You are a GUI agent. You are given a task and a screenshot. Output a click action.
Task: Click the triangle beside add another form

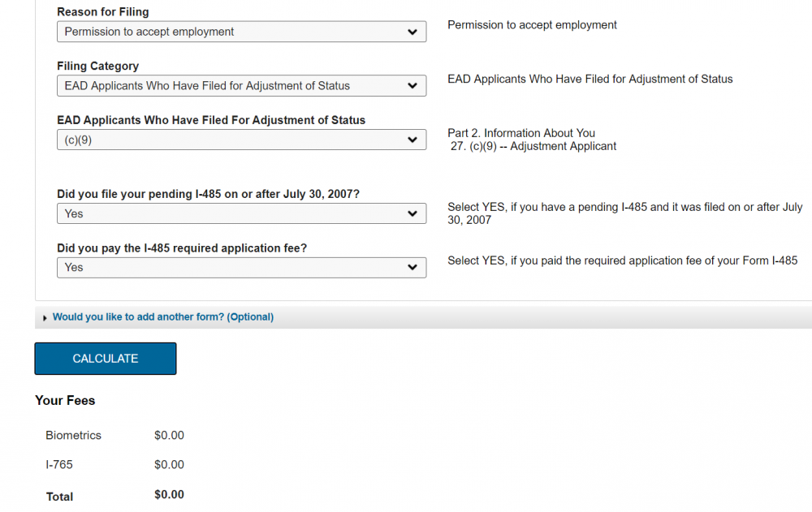[x=45, y=317]
